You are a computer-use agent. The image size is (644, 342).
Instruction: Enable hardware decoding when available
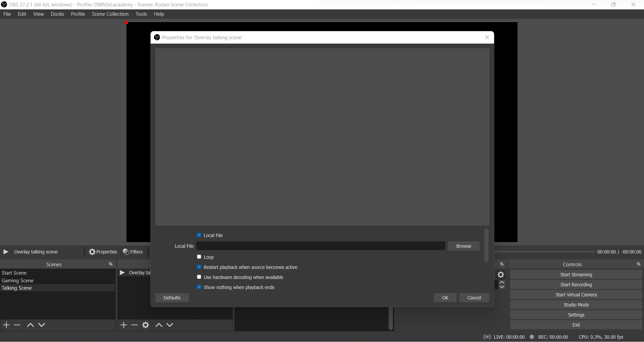199,277
